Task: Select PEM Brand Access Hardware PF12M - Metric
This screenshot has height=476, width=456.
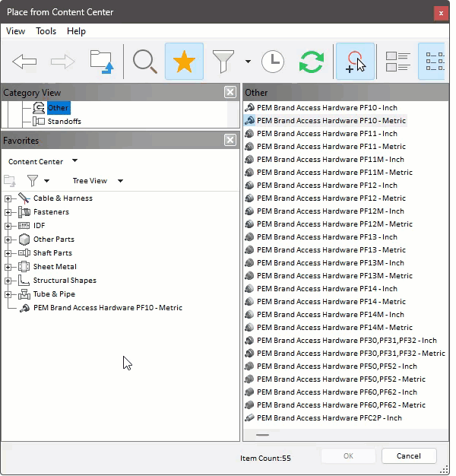Action: tap(334, 224)
